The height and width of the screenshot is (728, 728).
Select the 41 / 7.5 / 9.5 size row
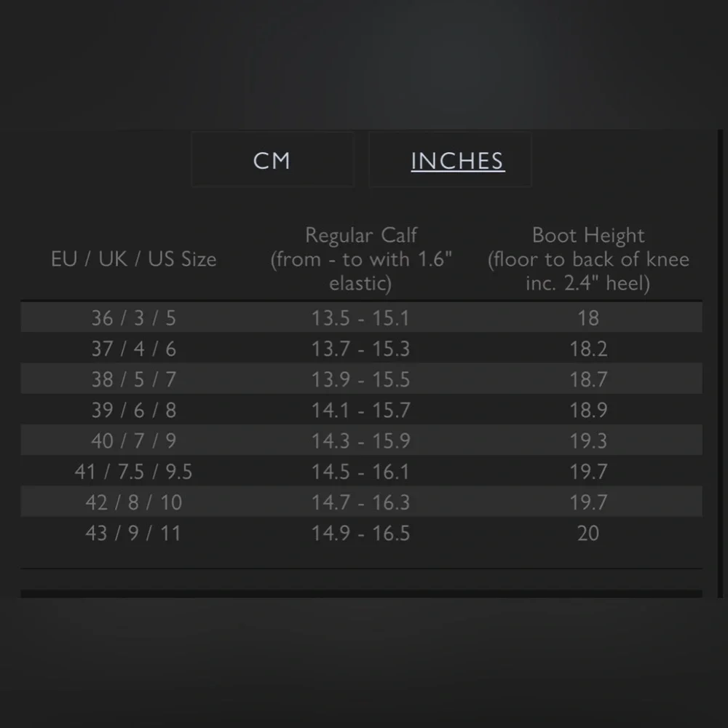tap(134, 472)
